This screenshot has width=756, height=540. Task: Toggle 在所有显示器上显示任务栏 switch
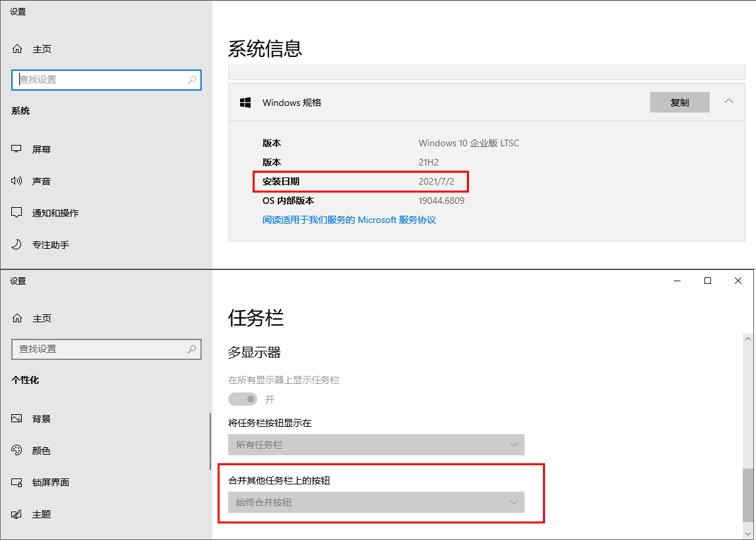[x=242, y=398]
